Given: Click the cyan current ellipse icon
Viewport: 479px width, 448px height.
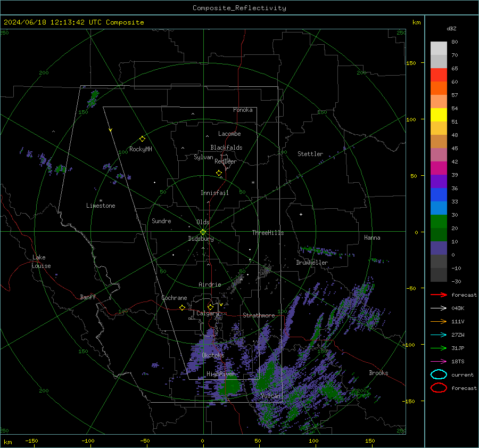Looking at the screenshot, I should [x=439, y=374].
